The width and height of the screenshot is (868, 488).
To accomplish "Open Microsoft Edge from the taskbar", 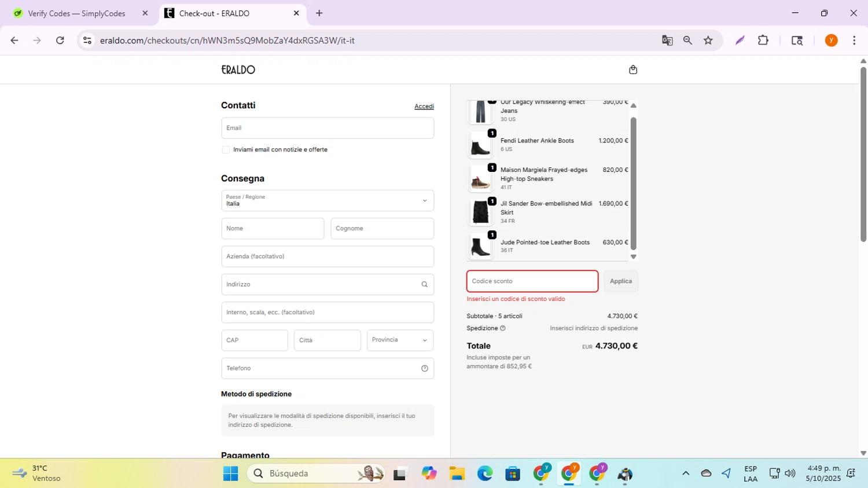I will pos(485,474).
